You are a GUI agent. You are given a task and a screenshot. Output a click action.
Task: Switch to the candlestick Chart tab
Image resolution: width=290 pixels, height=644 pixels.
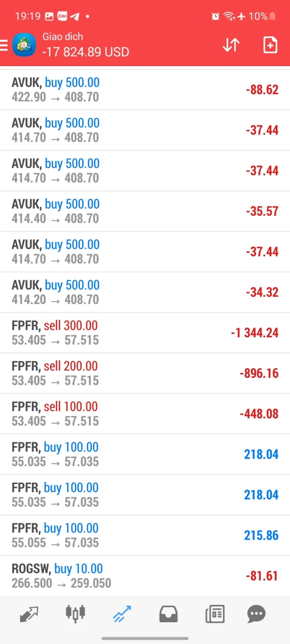(x=75, y=614)
